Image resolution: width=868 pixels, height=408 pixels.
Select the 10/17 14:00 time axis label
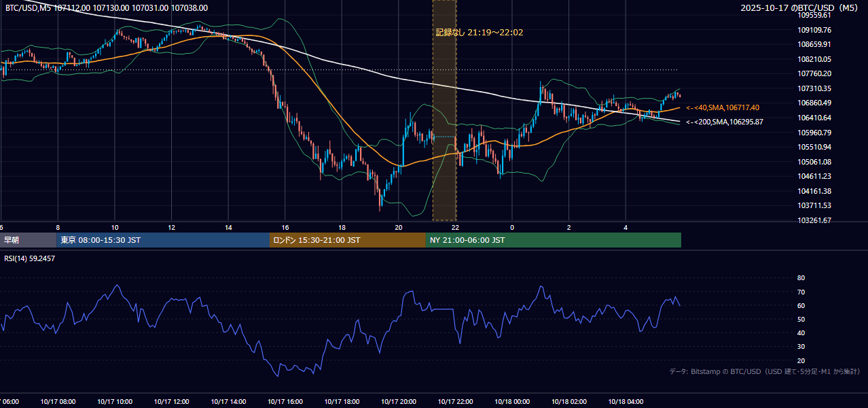click(x=228, y=402)
